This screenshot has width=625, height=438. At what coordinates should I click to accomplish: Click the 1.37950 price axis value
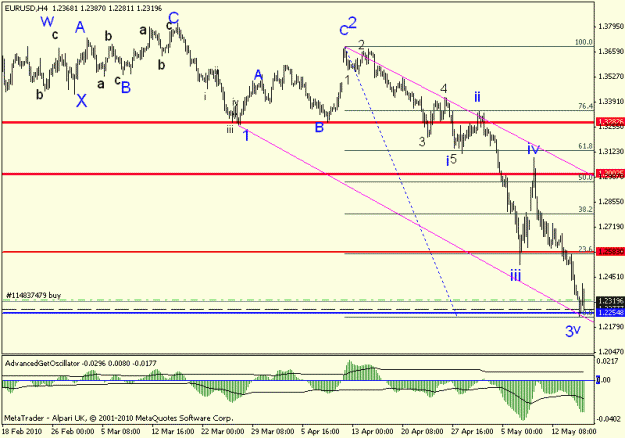click(610, 27)
